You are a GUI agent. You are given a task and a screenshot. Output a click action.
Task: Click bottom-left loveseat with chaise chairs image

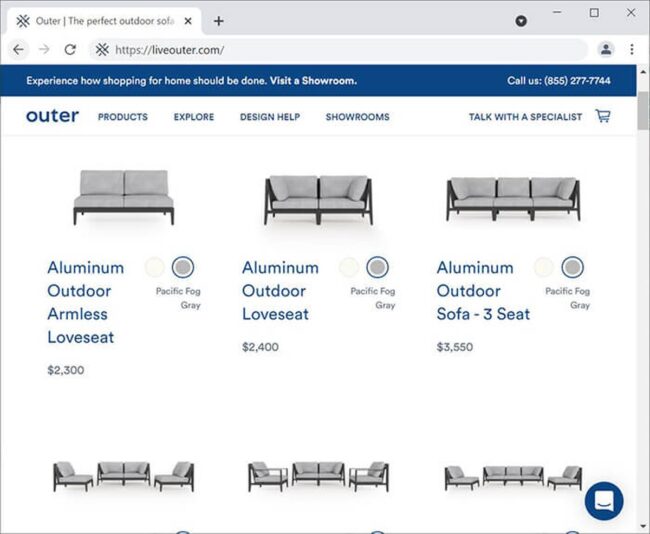pyautogui.click(x=124, y=476)
